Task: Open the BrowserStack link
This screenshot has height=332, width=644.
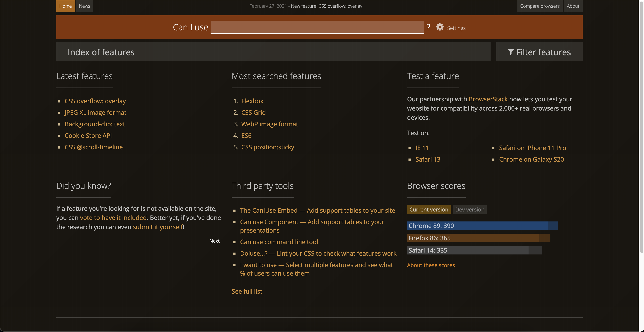Action: (488, 99)
